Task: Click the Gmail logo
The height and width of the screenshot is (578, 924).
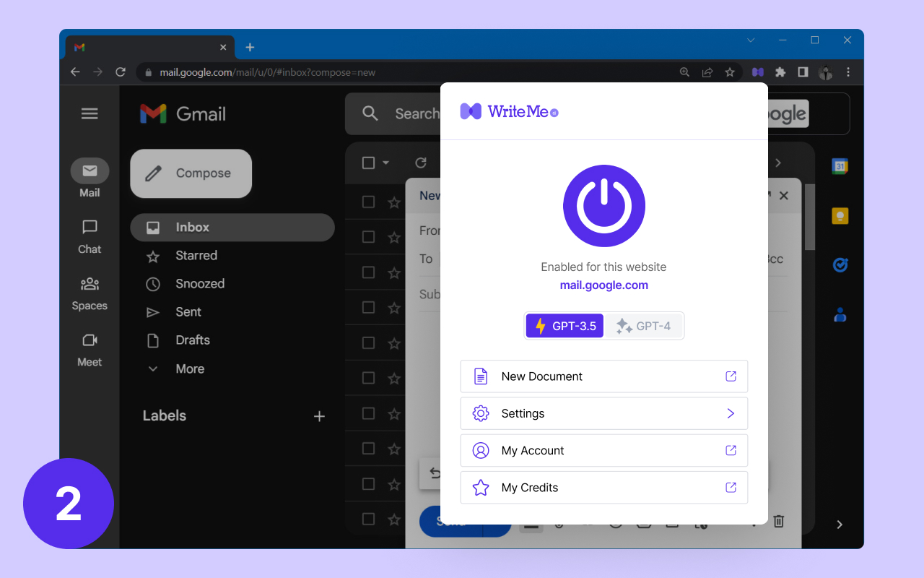Action: 183,113
